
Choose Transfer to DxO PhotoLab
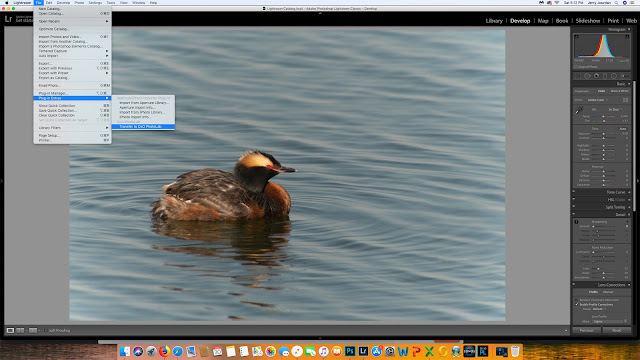[143, 127]
